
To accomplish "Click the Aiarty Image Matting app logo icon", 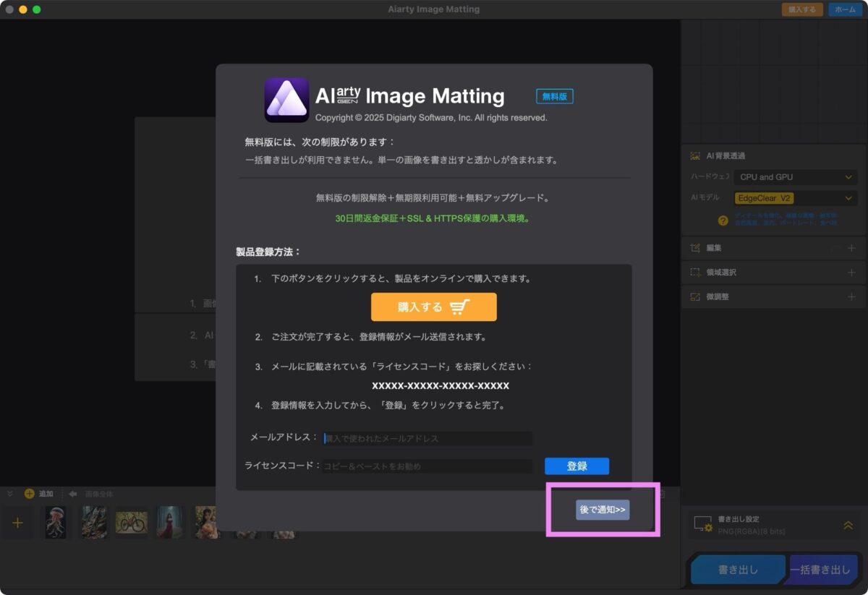I will coord(286,100).
